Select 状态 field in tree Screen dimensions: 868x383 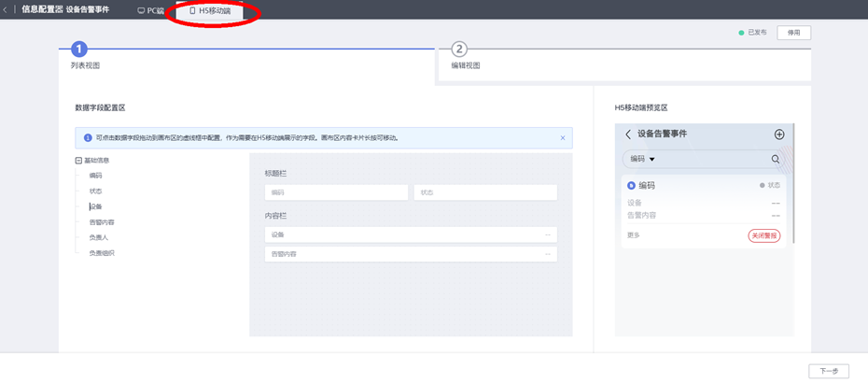coord(96,191)
